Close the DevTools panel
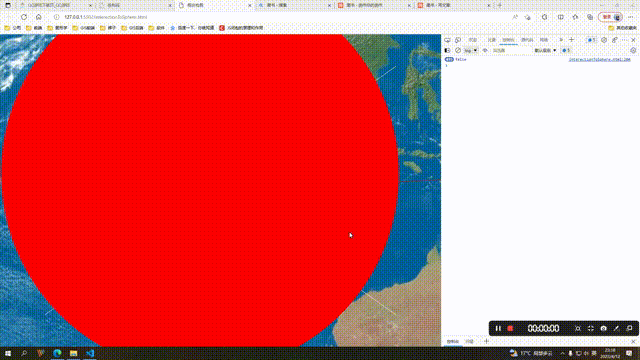 tap(633, 40)
